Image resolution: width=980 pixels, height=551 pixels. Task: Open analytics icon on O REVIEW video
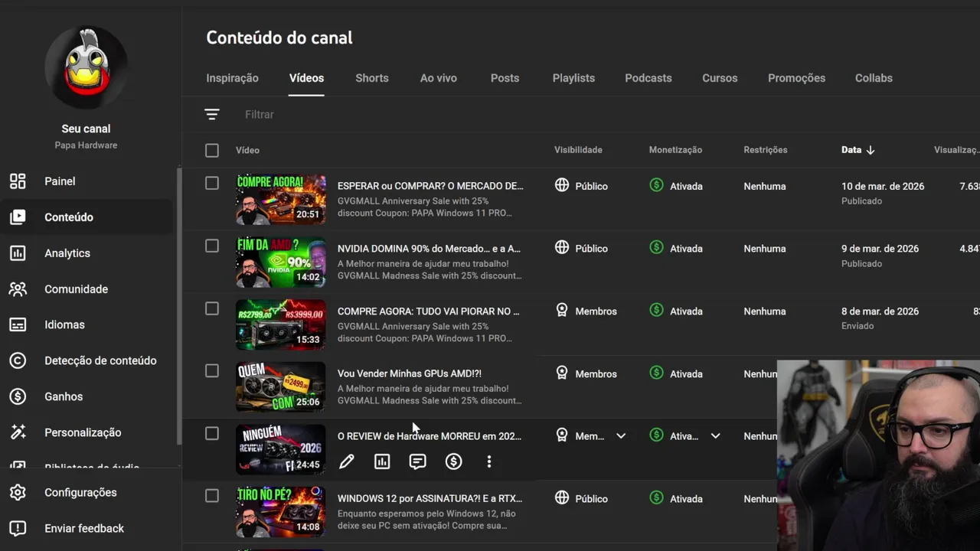click(382, 461)
